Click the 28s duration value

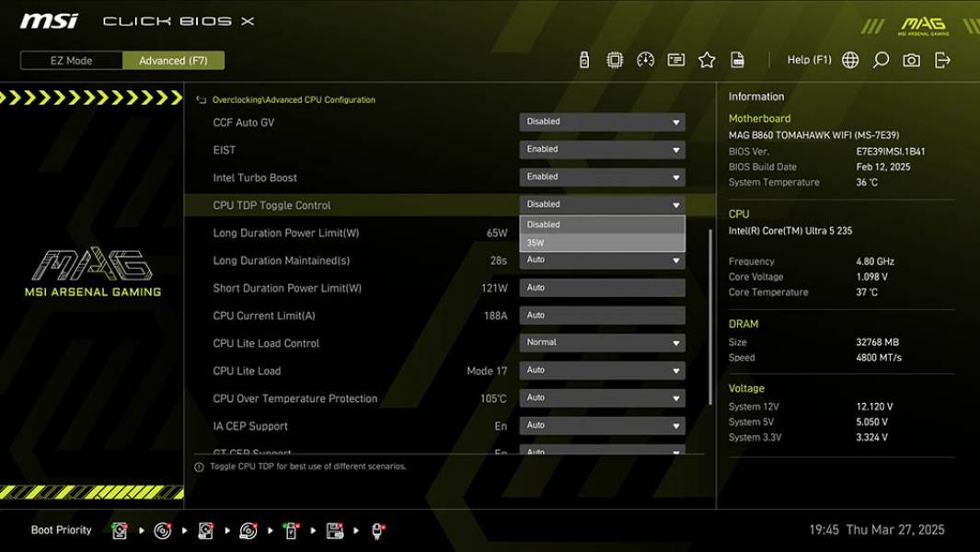click(498, 260)
